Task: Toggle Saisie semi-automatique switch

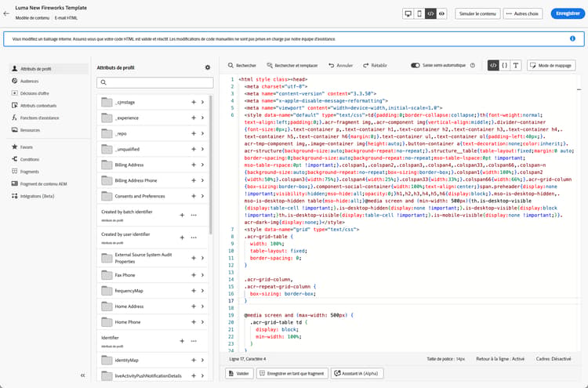Action: (415, 65)
